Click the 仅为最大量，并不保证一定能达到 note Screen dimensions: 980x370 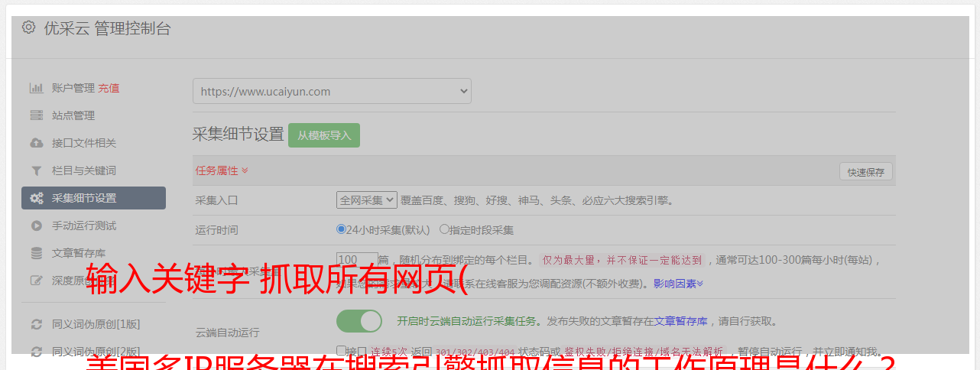(622, 260)
